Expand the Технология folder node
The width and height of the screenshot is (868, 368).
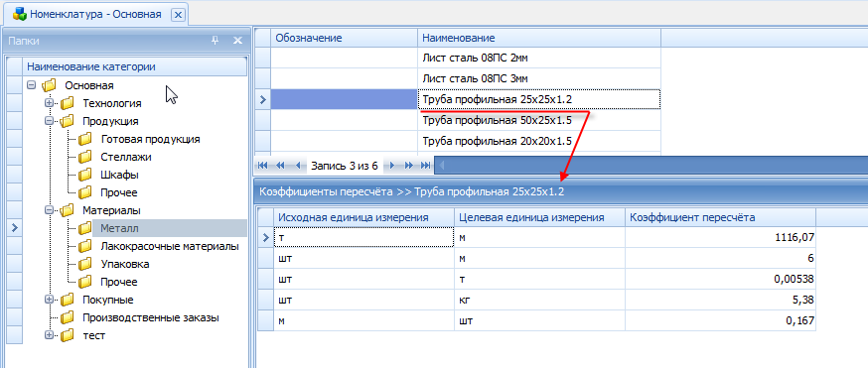tap(49, 103)
